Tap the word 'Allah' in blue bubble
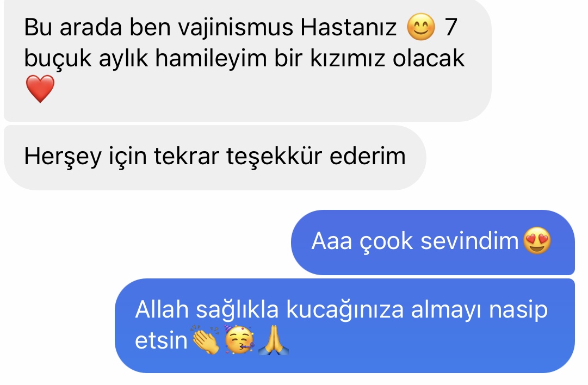 point(162,309)
